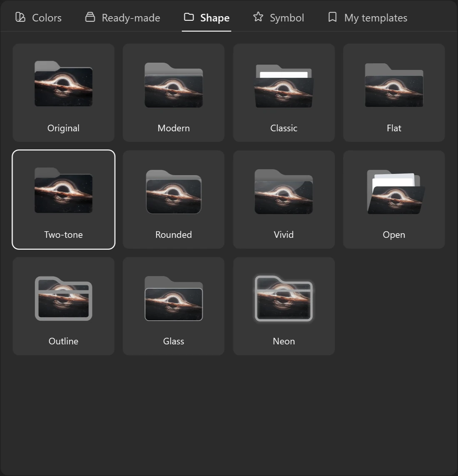Click the Outline shape label
This screenshot has width=458, height=476.
(x=63, y=341)
